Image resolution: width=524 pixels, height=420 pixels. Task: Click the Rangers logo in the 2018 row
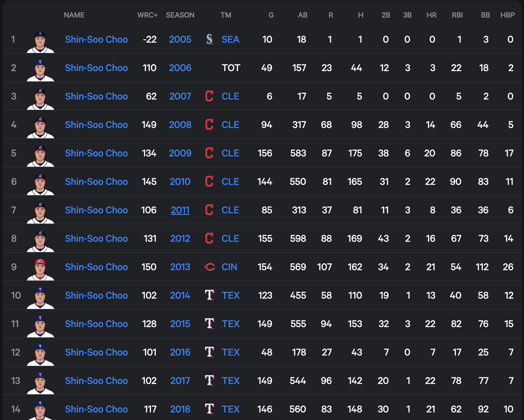tap(209, 409)
